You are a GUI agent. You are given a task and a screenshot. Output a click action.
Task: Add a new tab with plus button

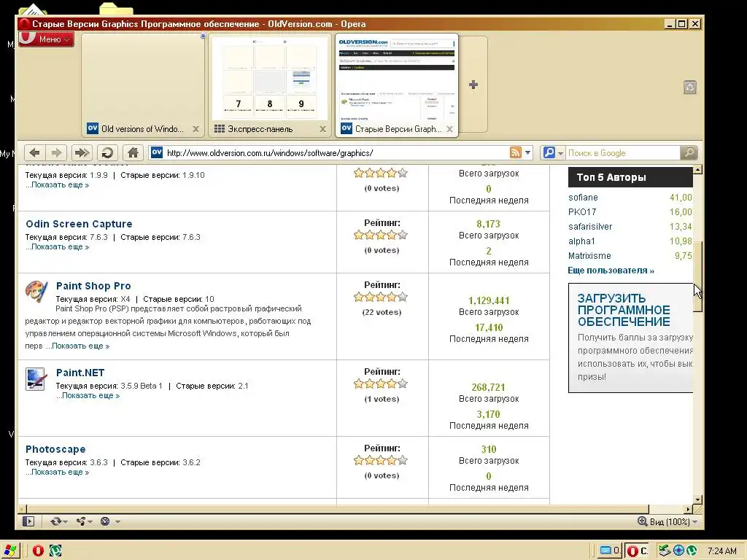pyautogui.click(x=473, y=85)
